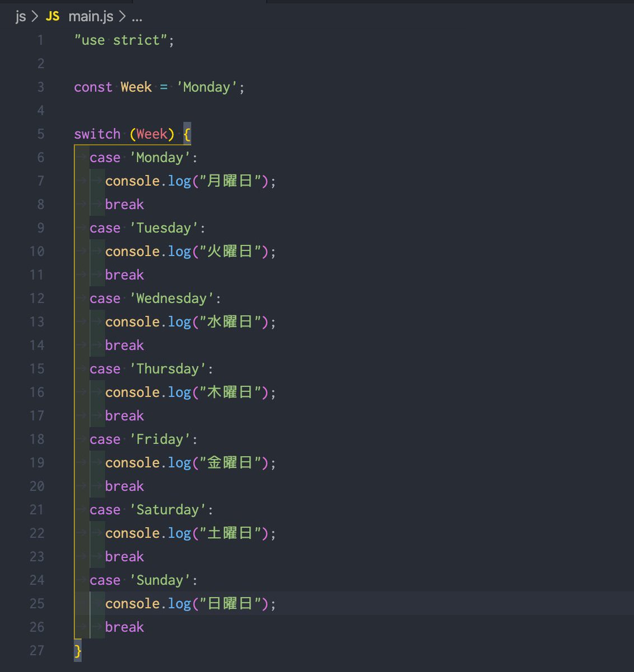The image size is (634, 672).
Task: Click case 'Tuesday' label line
Action: [x=148, y=228]
